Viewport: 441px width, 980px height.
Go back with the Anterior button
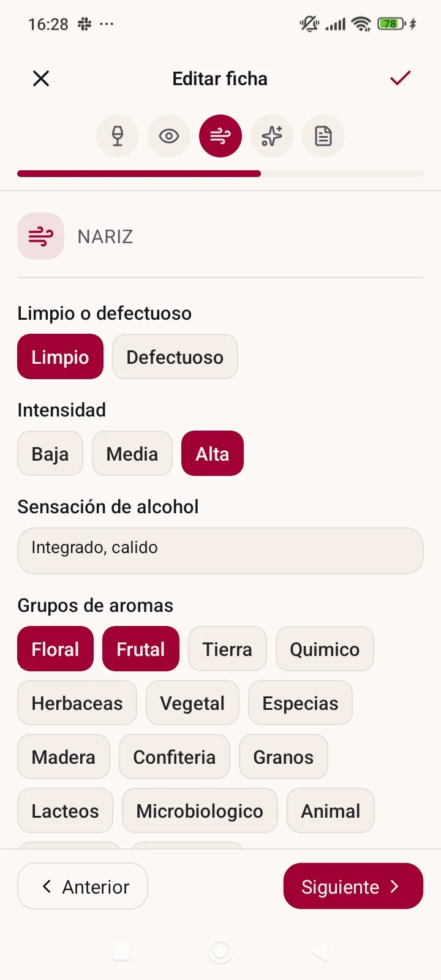click(83, 886)
